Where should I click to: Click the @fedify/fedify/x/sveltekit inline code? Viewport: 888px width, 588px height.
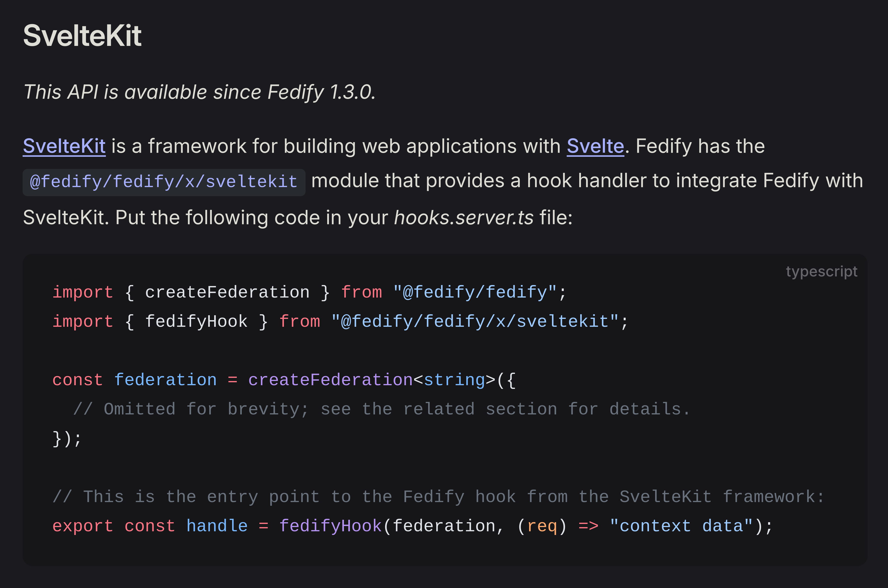(x=164, y=182)
